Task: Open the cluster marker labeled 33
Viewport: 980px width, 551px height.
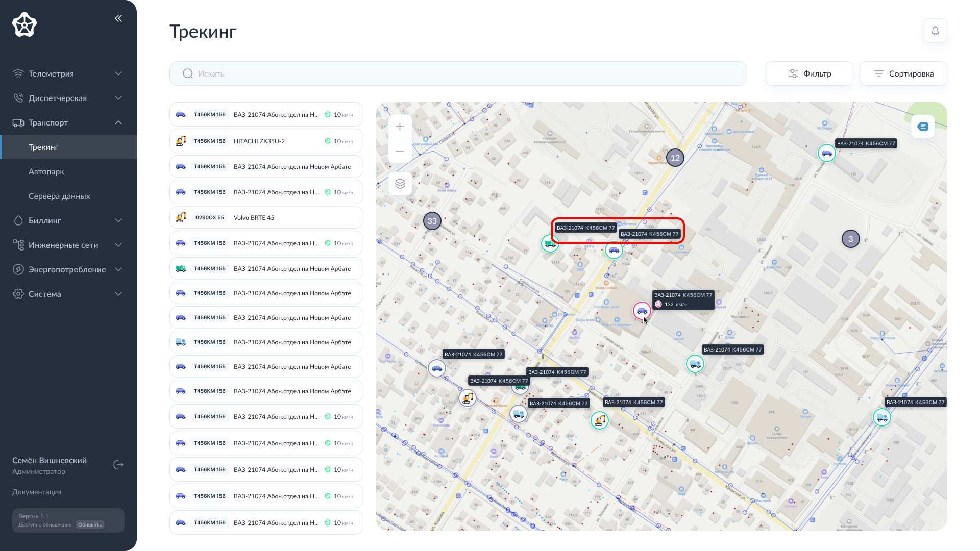Action: point(432,221)
